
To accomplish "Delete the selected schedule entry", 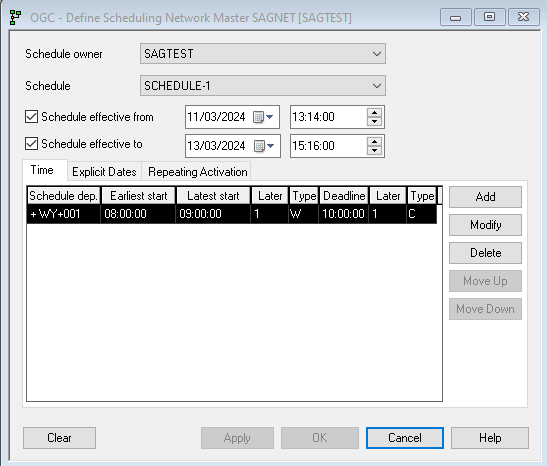I will pos(485,253).
